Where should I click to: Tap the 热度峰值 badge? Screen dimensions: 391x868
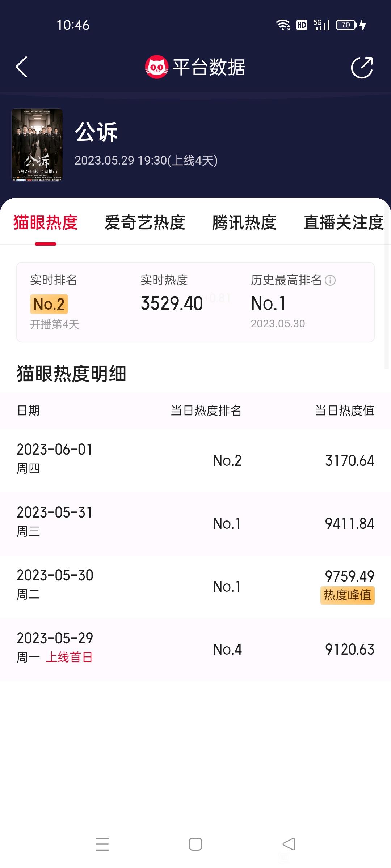click(348, 595)
